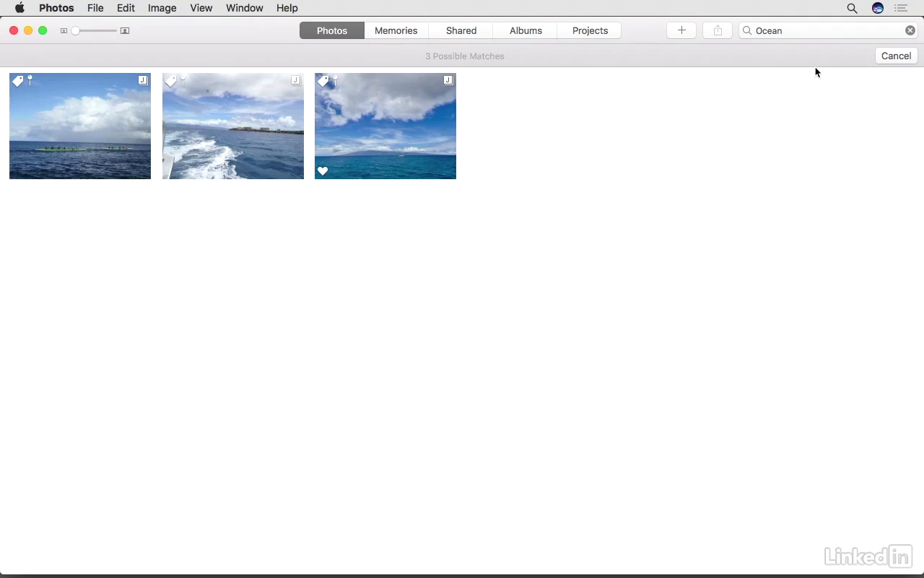Click keyword tag icon on boat wake photo
Image resolution: width=924 pixels, height=578 pixels.
(x=171, y=82)
